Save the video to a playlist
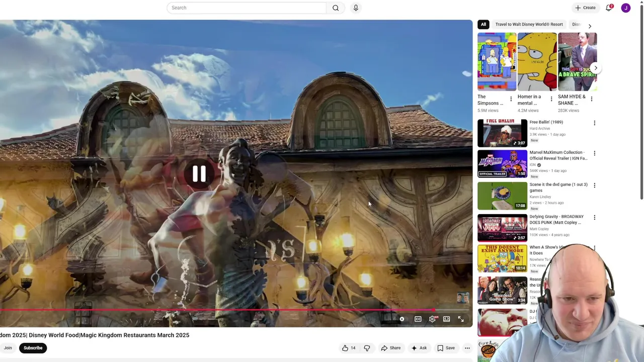644x362 pixels. pyautogui.click(x=446, y=348)
